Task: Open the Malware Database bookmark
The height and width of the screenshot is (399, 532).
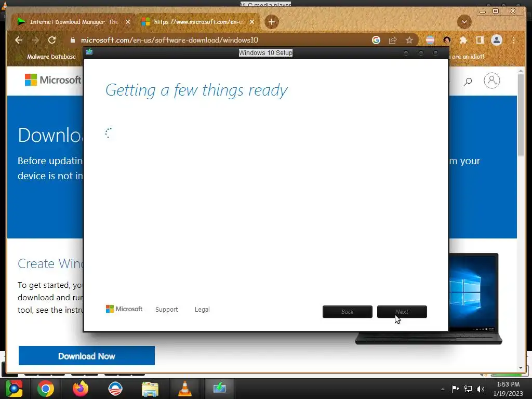Action: tap(51, 57)
